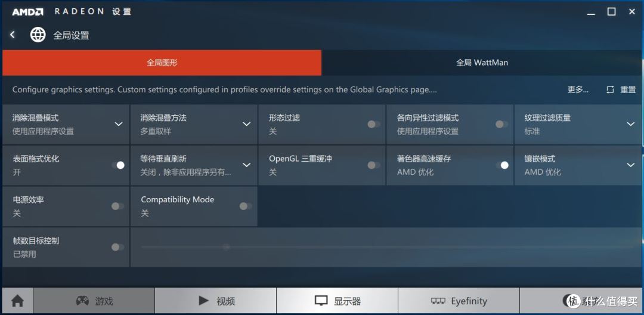Click 重置 button label
644x315 pixels.
tap(628, 89)
